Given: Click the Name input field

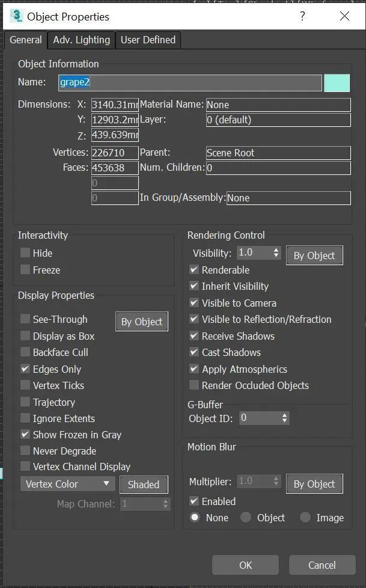Looking at the screenshot, I should point(190,82).
